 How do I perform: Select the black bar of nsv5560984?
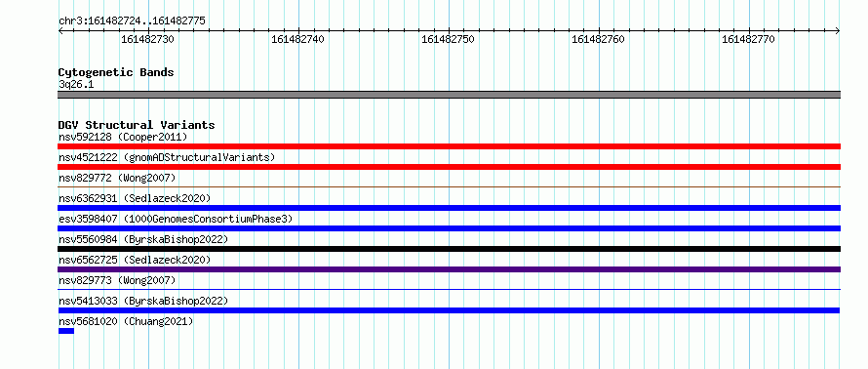point(449,249)
